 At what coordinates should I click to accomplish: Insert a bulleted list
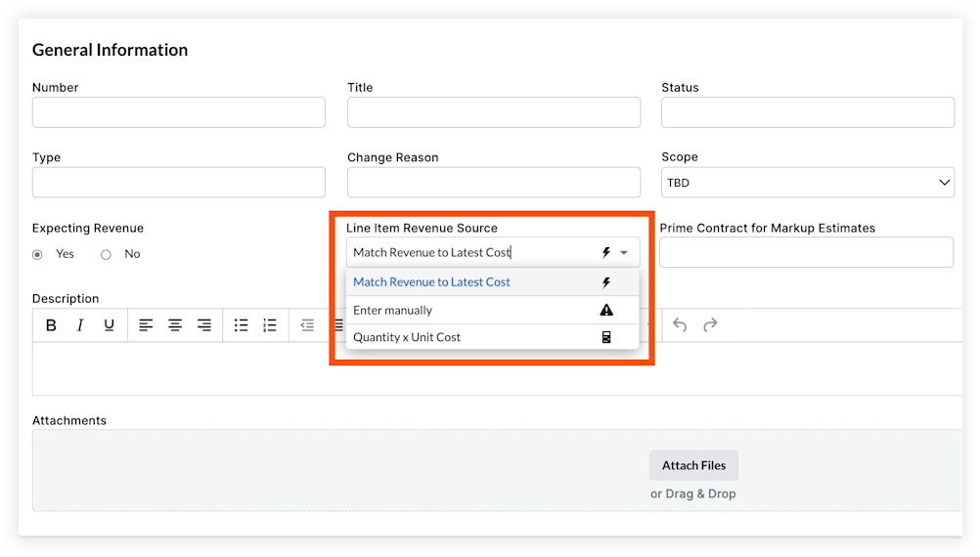pyautogui.click(x=241, y=325)
